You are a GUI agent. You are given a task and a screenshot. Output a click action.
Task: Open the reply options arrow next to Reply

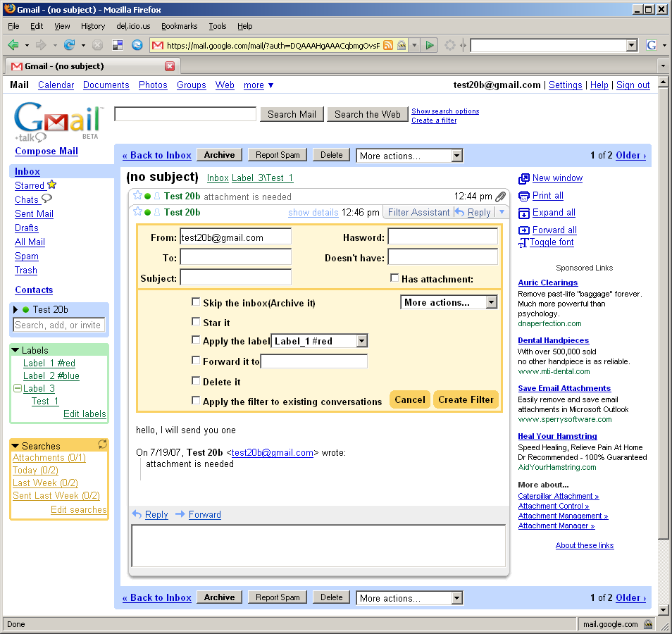[502, 212]
